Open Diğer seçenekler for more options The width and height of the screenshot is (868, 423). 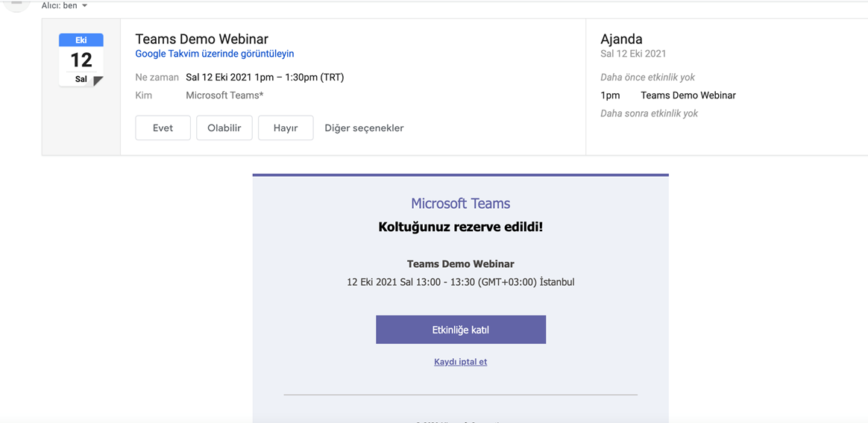click(364, 128)
